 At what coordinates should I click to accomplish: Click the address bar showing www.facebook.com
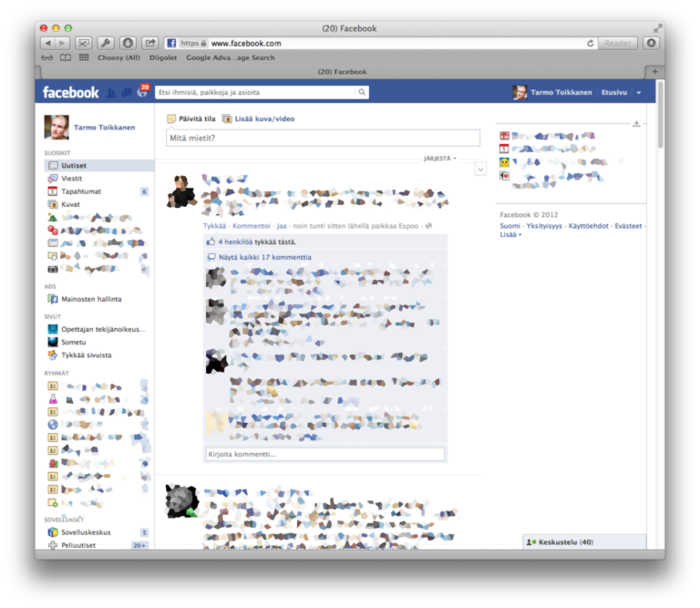[x=379, y=44]
